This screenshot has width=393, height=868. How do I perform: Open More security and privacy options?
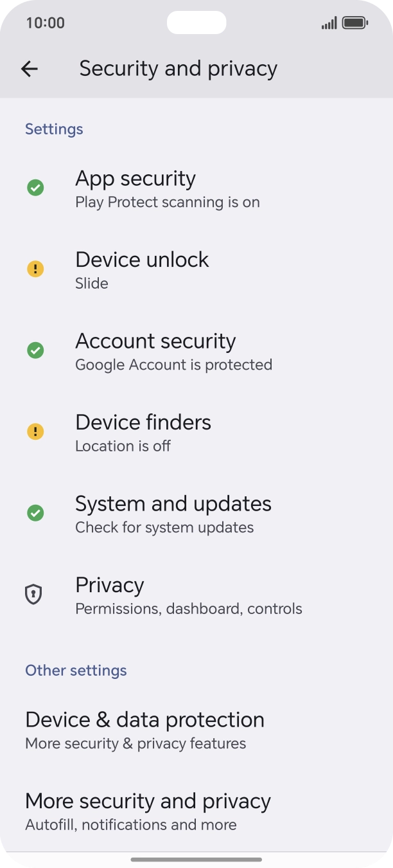[148, 810]
